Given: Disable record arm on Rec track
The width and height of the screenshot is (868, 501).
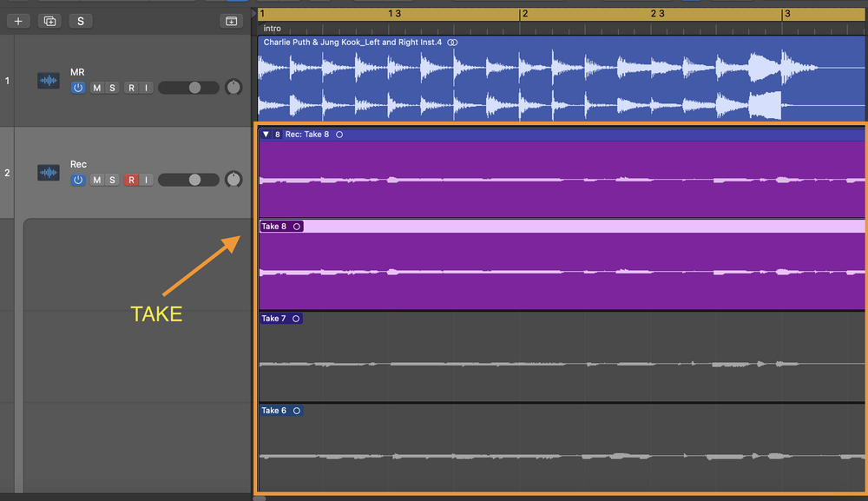Looking at the screenshot, I should [131, 180].
